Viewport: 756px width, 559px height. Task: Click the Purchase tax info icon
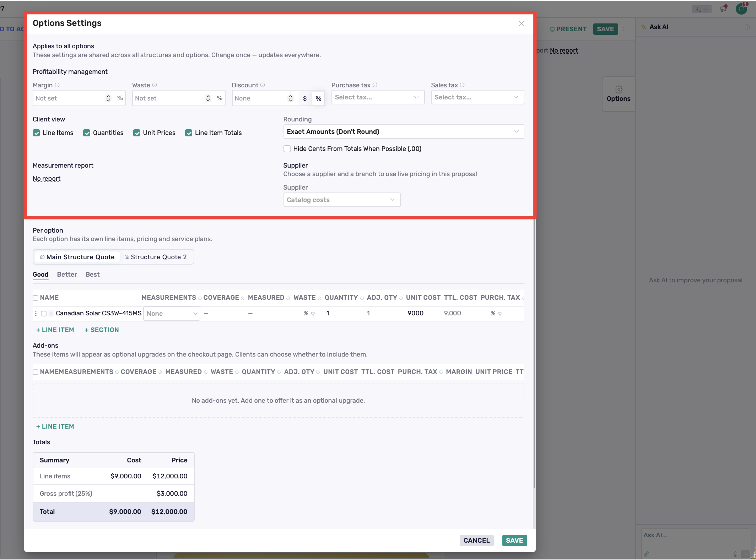click(375, 85)
